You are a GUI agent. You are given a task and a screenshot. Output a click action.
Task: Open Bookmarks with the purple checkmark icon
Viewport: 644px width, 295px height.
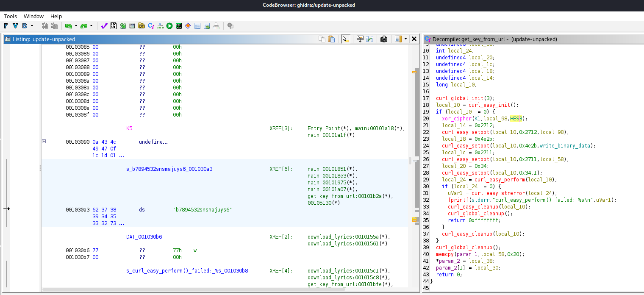coord(104,26)
